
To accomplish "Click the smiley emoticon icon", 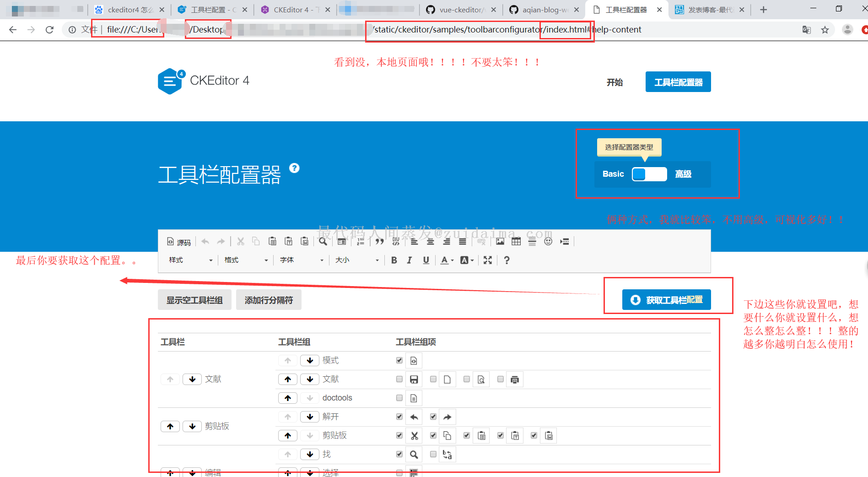I will (548, 241).
